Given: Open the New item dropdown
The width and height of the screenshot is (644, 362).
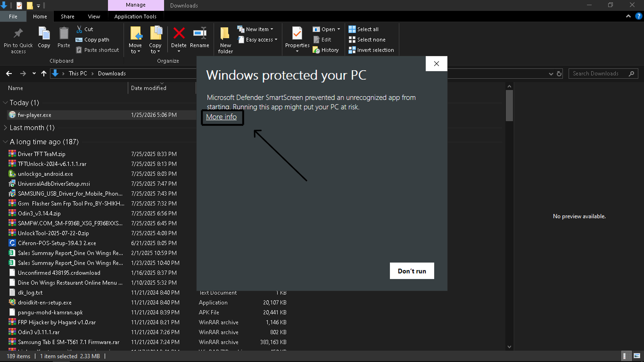Looking at the screenshot, I should tap(255, 29).
